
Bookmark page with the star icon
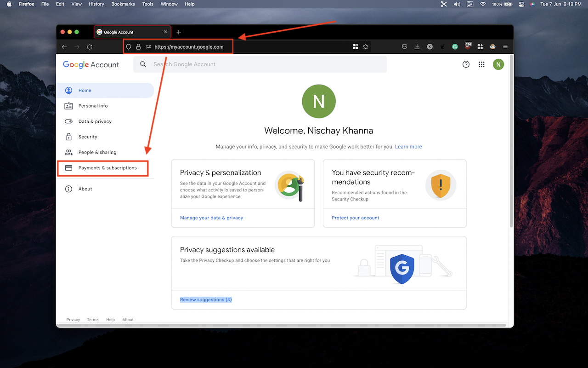point(366,46)
